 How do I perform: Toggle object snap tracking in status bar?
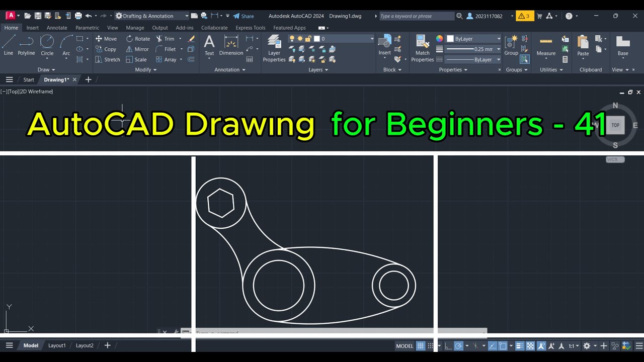(492, 346)
